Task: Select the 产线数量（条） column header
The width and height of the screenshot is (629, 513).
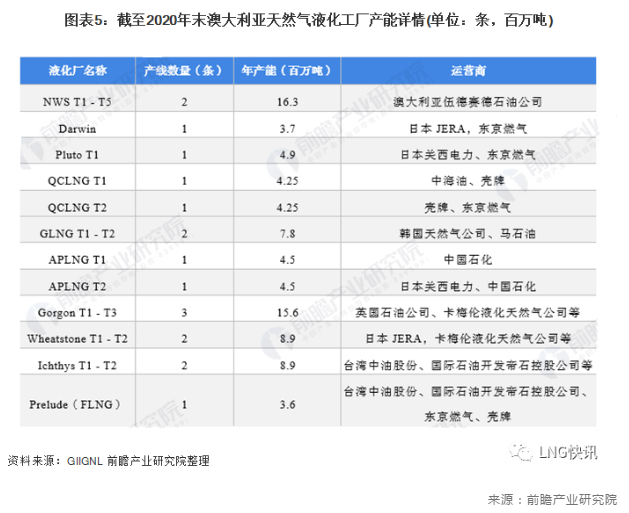Action: (x=184, y=71)
